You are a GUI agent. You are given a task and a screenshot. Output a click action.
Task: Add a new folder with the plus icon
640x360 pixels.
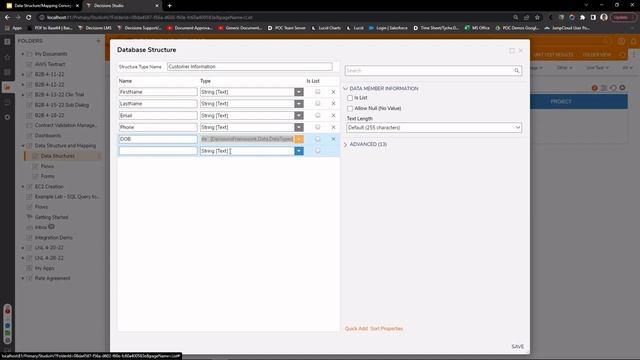point(98,41)
